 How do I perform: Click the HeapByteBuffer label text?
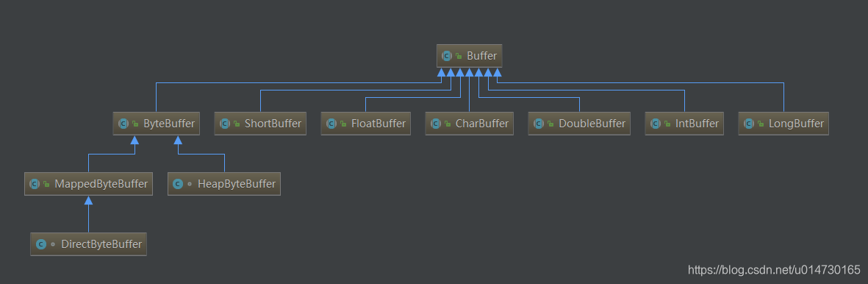point(237,184)
